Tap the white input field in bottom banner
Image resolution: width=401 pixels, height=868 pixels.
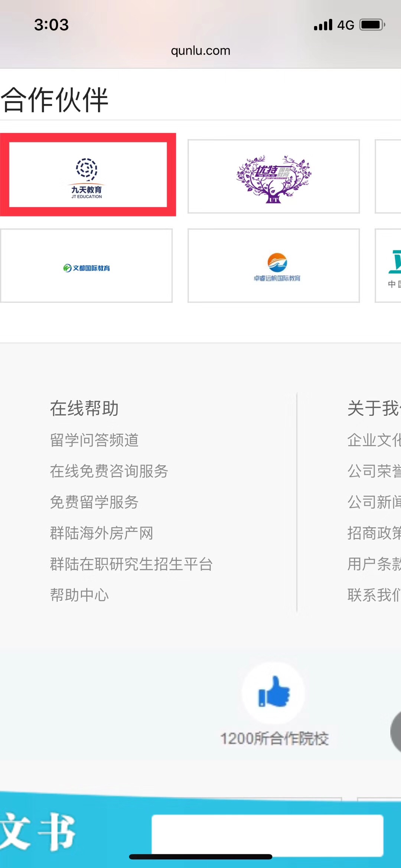267,835
